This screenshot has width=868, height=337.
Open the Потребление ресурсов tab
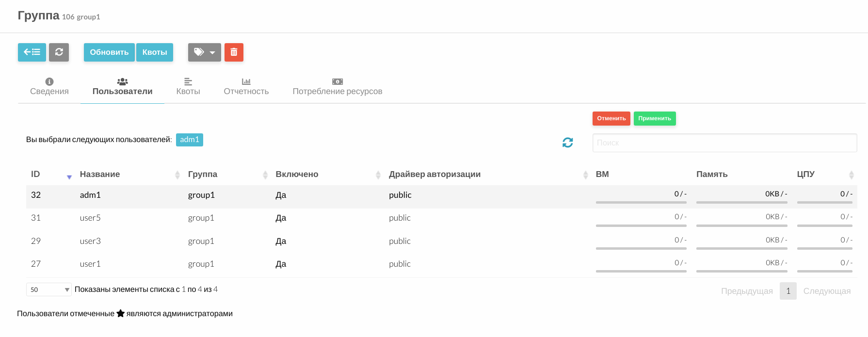[338, 87]
